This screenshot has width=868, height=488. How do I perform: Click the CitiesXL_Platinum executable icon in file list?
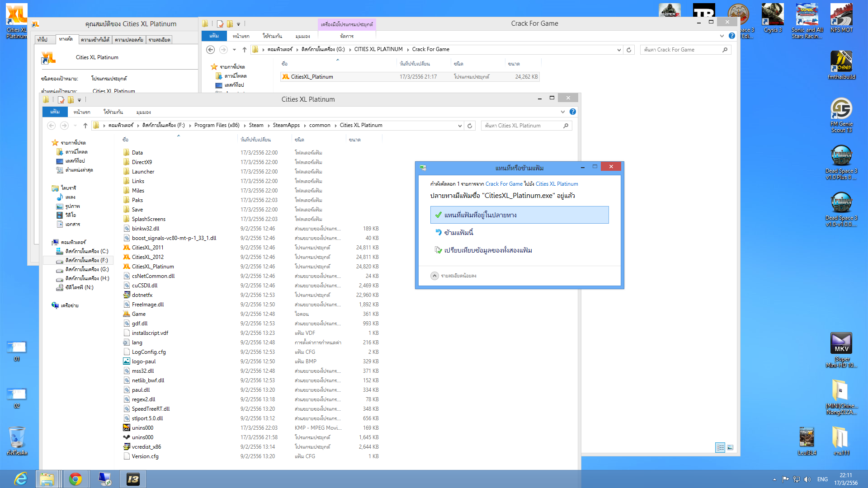point(127,267)
